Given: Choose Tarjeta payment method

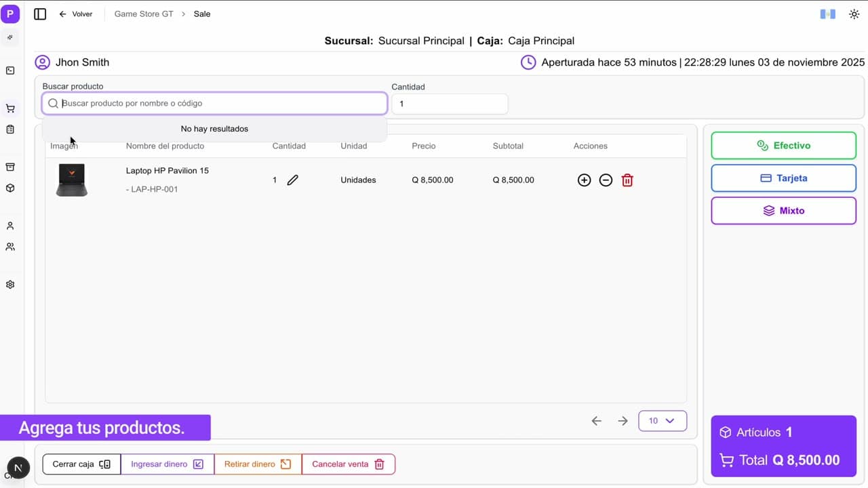Looking at the screenshot, I should click(784, 178).
